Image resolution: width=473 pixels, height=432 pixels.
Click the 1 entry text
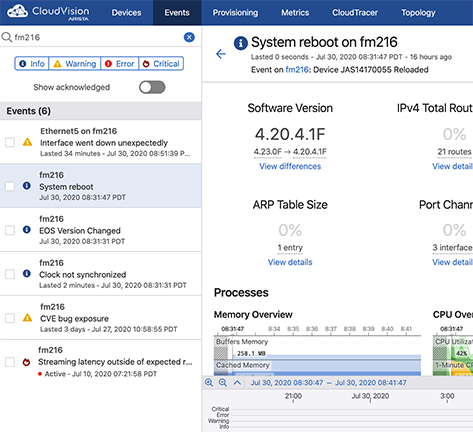tap(290, 248)
